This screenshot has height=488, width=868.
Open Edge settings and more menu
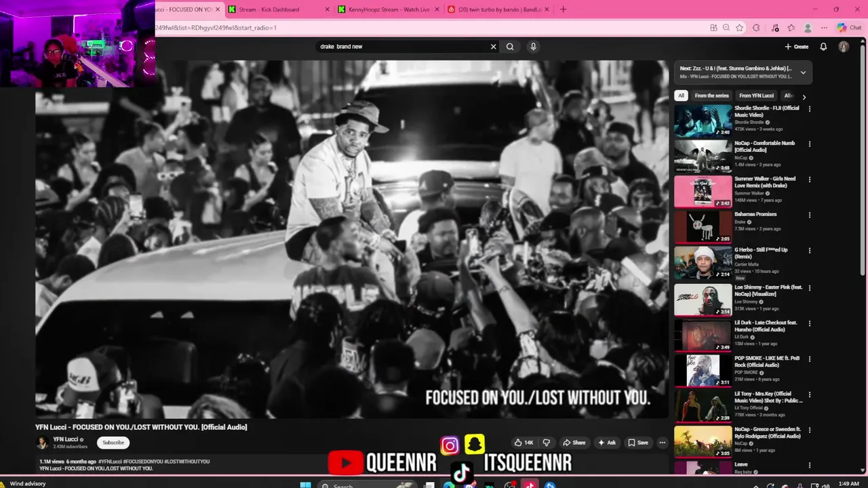824,28
